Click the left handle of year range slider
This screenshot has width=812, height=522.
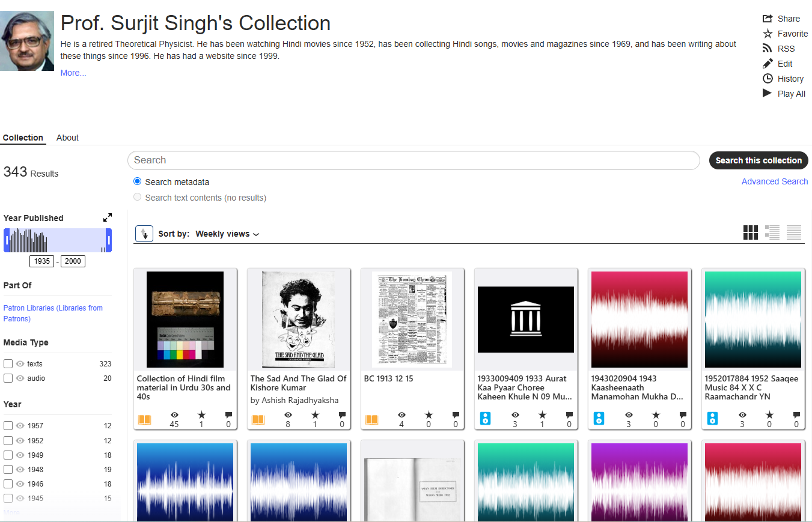7,240
